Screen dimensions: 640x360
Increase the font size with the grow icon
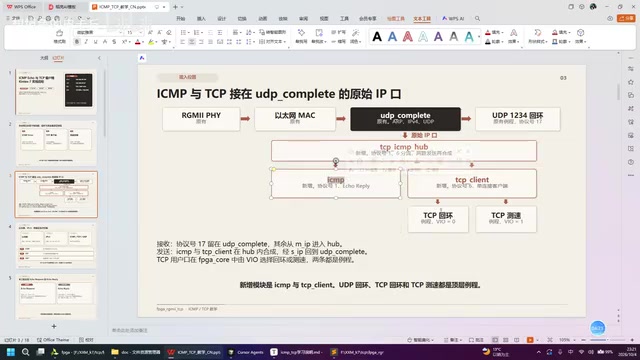[150, 32]
